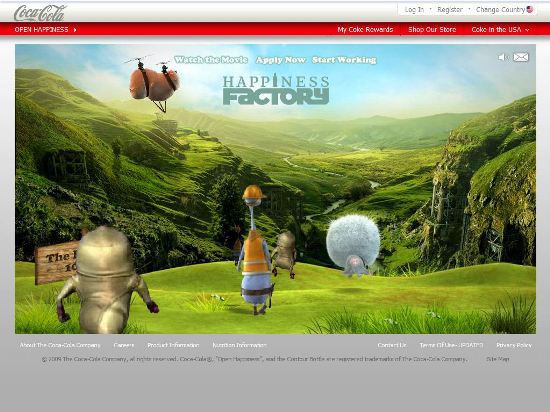This screenshot has height=412, width=550.
Task: Open the Site Map link
Action: [x=498, y=359]
